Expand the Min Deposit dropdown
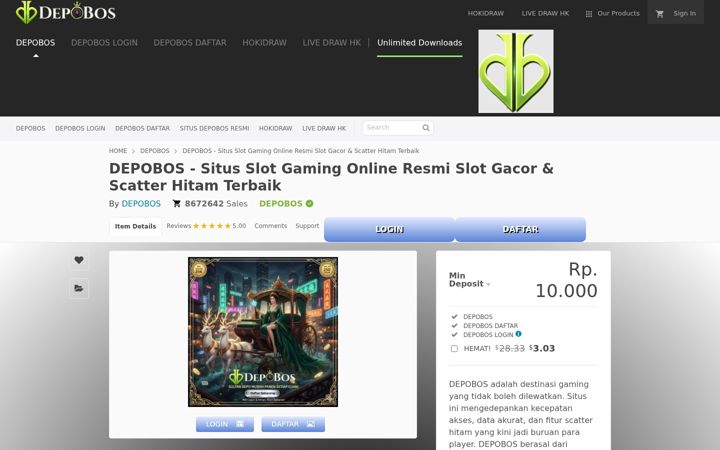Viewport: 720px width, 450px height. [470, 280]
